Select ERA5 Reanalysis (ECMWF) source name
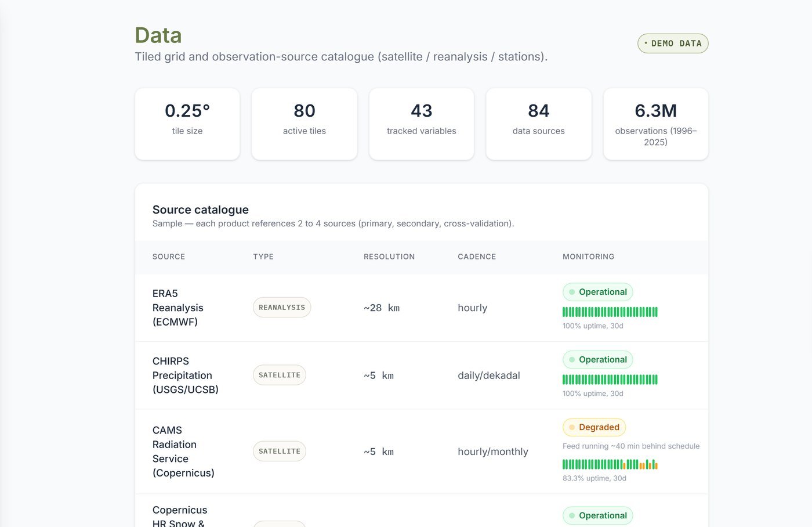Image resolution: width=812 pixels, height=527 pixels. click(x=178, y=308)
